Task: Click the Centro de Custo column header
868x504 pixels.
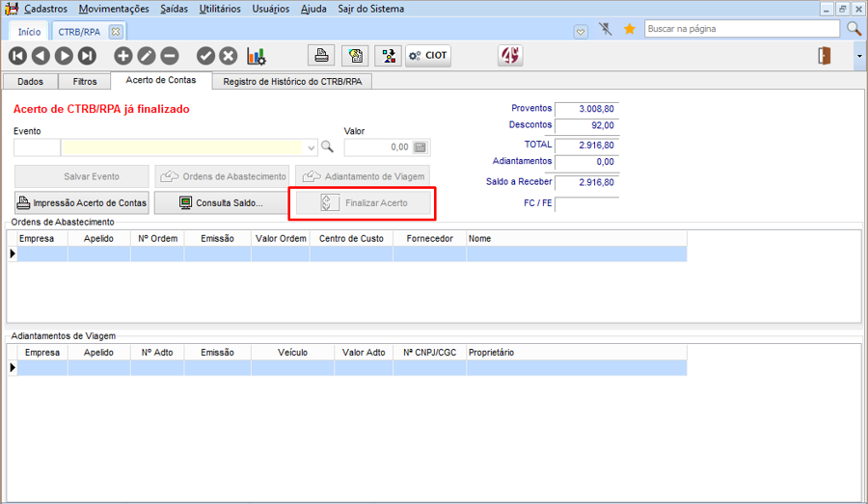Action: tap(351, 238)
